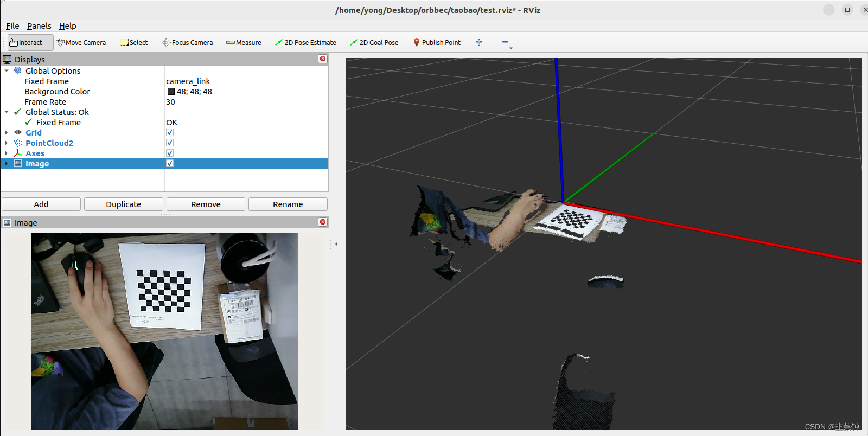Select the Global Status: Ok row

click(164, 112)
